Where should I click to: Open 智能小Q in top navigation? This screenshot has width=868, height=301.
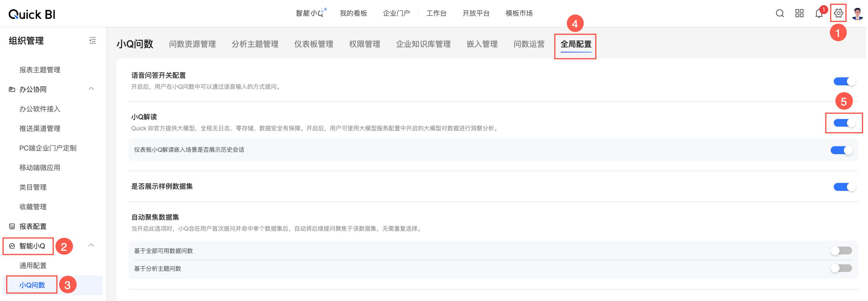tap(312, 13)
